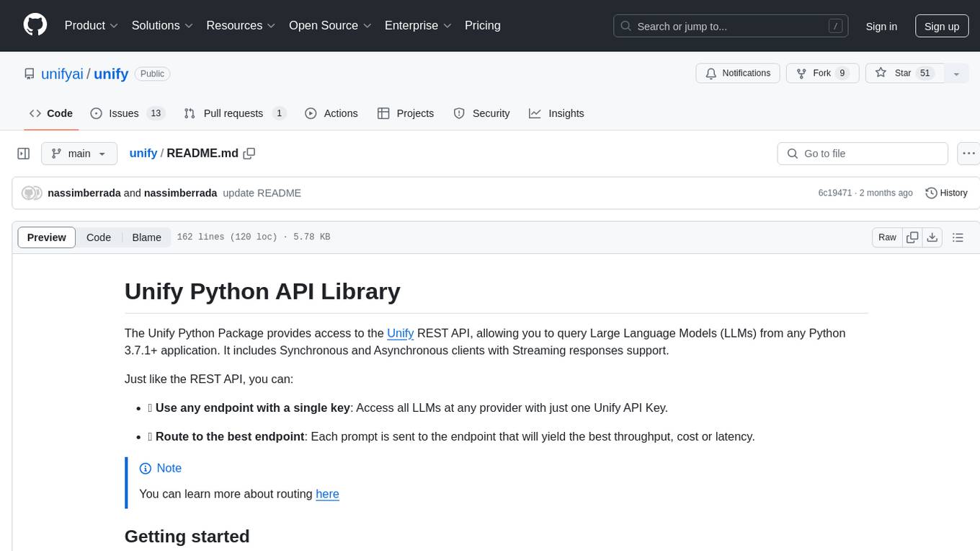Viewport: 980px width, 551px height.
Task: Click the Star count badge 51
Action: pyautogui.click(x=925, y=73)
